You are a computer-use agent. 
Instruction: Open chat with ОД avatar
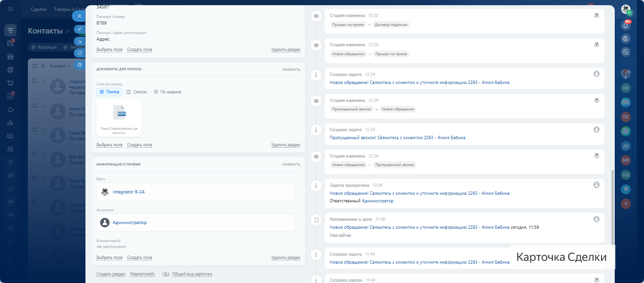point(626,175)
